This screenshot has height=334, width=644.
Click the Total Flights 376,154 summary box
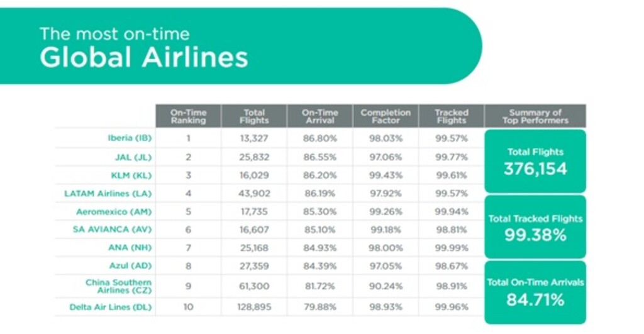click(535, 161)
